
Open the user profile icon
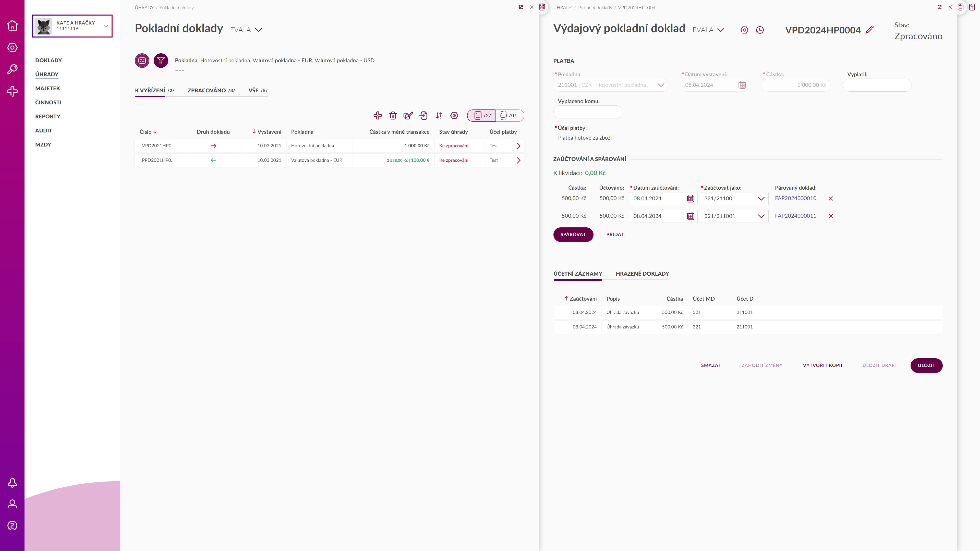[12, 504]
